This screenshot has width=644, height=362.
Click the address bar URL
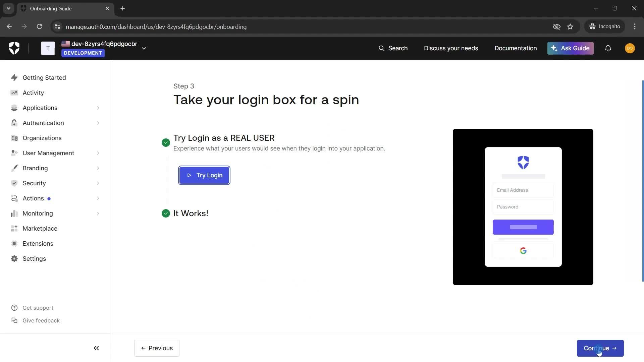point(156,26)
